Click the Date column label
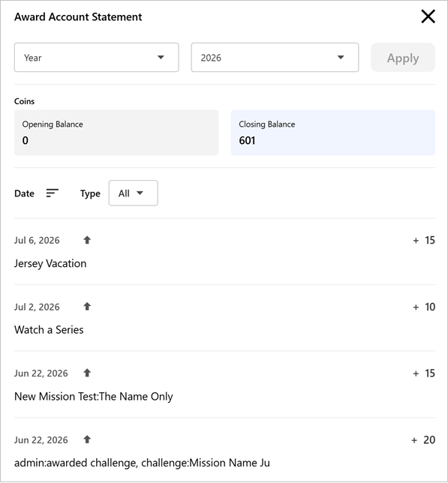This screenshot has width=448, height=483. pyautogui.click(x=24, y=193)
